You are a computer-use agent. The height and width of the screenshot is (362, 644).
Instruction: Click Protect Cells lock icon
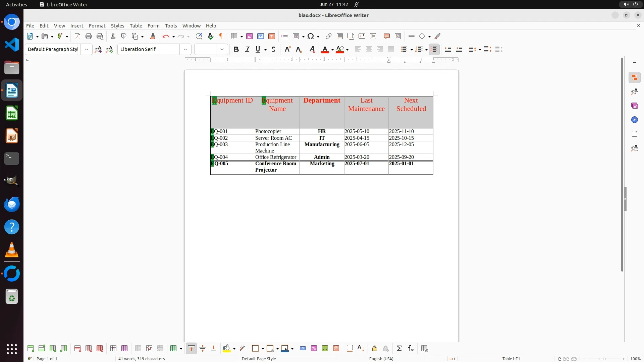pyautogui.click(x=375, y=349)
